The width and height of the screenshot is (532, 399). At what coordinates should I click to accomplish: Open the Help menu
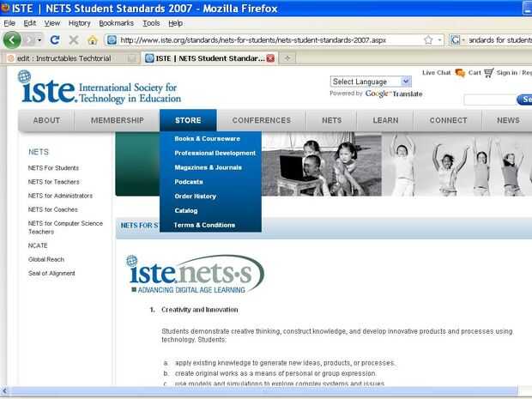(175, 23)
